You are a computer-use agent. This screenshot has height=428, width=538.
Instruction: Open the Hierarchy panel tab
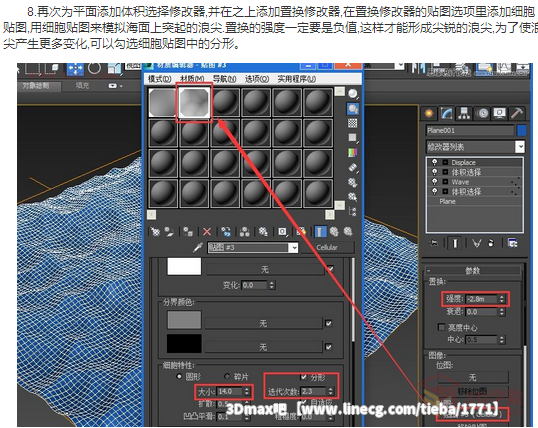pos(465,113)
